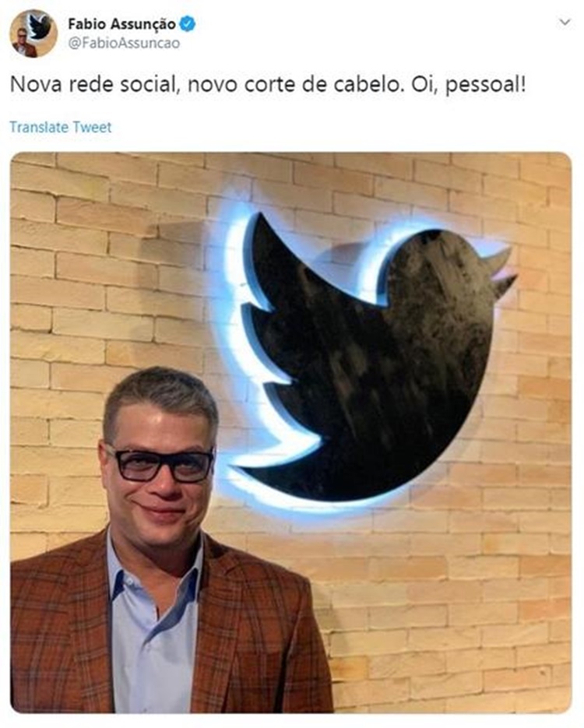Open the Fabio Assunção display name link
This screenshot has height=728, width=584.
pyautogui.click(x=121, y=24)
